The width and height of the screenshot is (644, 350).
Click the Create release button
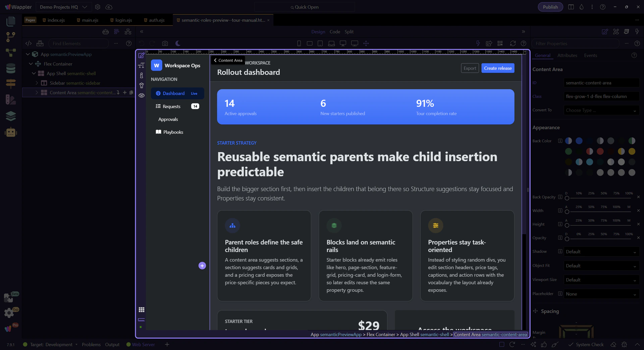click(497, 68)
